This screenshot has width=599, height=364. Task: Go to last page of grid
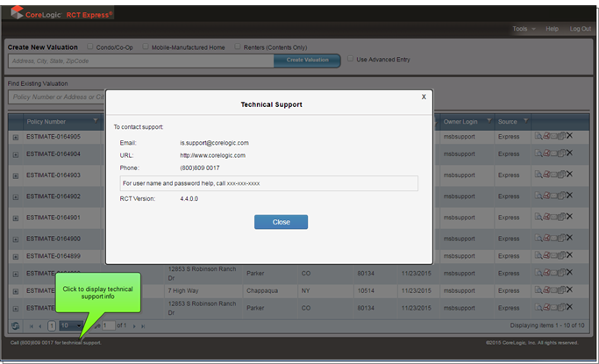click(x=143, y=326)
